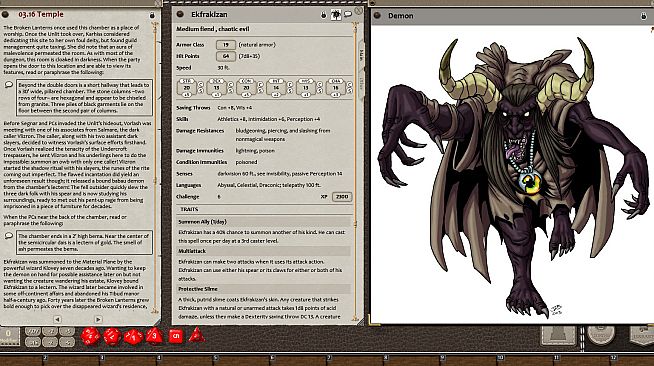The width and height of the screenshot is (654, 366).
Task: Roll the red d4 pyramid die
Action: pos(197,336)
